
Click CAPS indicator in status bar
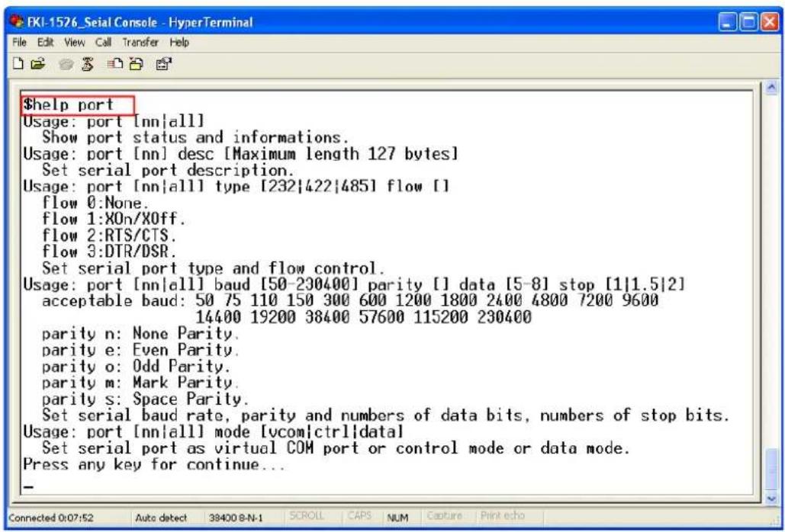pyautogui.click(x=359, y=515)
